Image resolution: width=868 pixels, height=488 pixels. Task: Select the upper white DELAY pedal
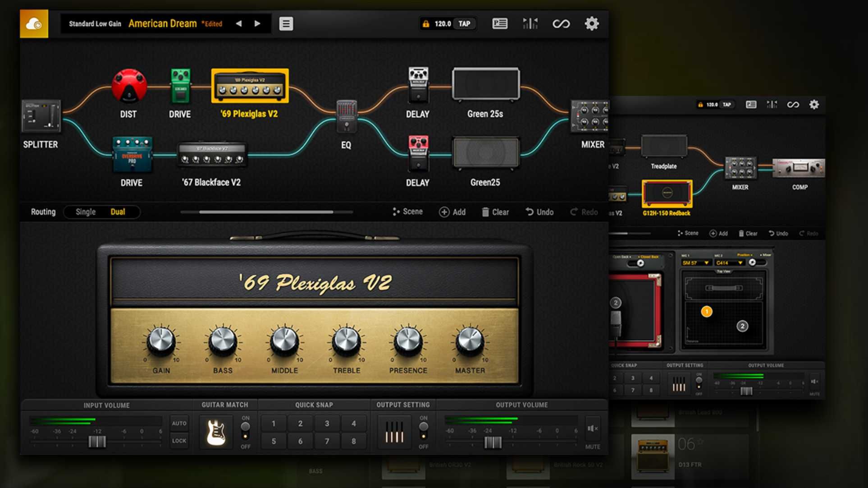(x=418, y=86)
